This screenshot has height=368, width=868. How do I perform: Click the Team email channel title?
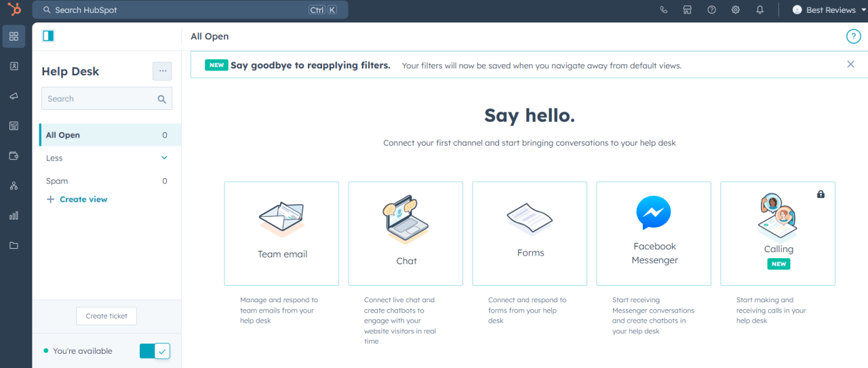[283, 254]
